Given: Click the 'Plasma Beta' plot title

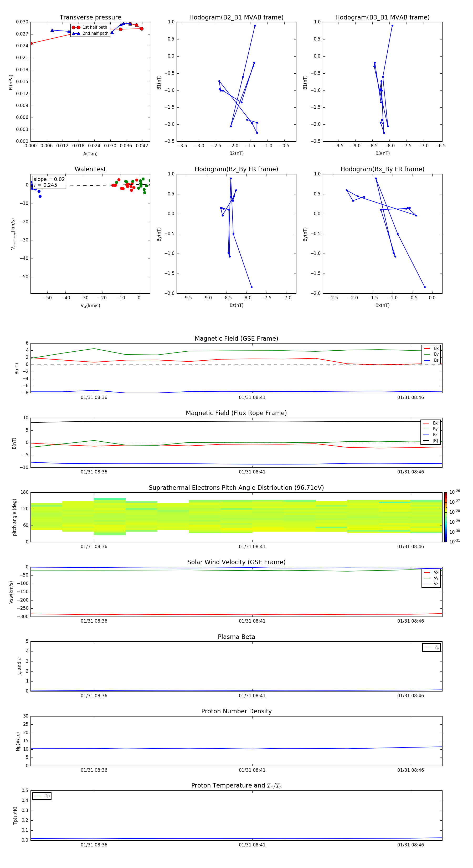Looking at the screenshot, I should [236, 637].
